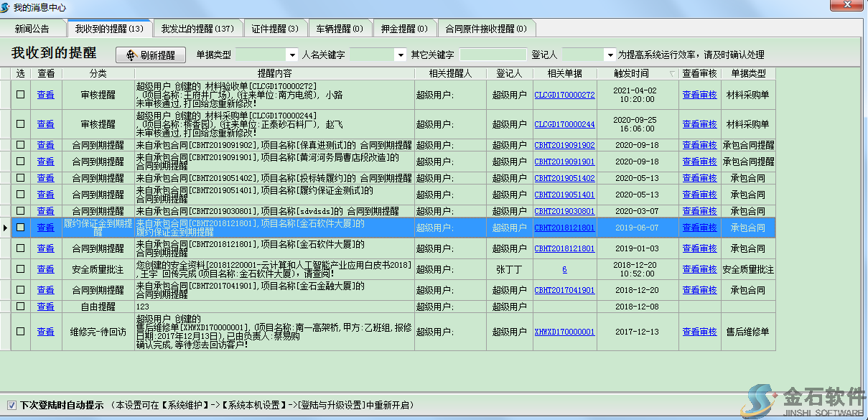Click inside the 其它关键字 text field
Image resolution: width=868 pixels, height=420 pixels.
click(493, 55)
